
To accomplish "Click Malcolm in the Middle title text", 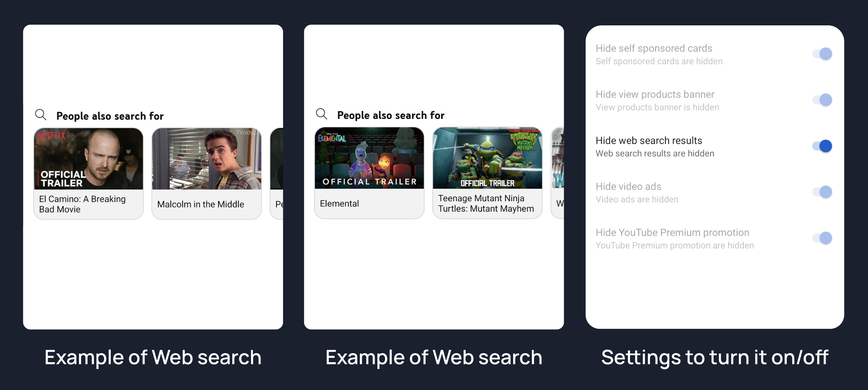I will [200, 204].
